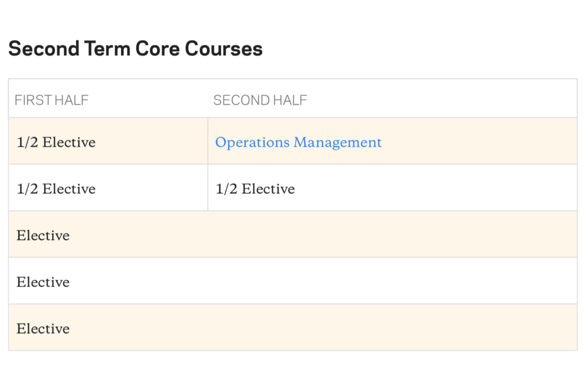Click the word Operations in the link

253,143
